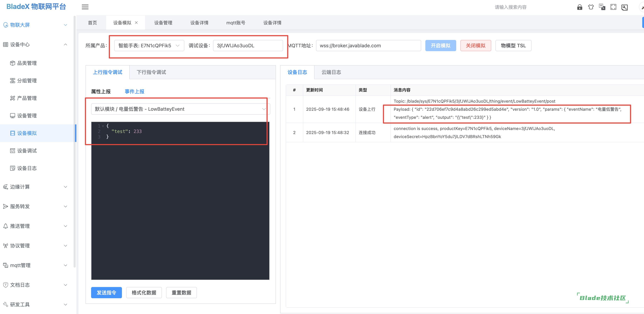
Task: Click the lock screen icon
Action: [x=580, y=7]
